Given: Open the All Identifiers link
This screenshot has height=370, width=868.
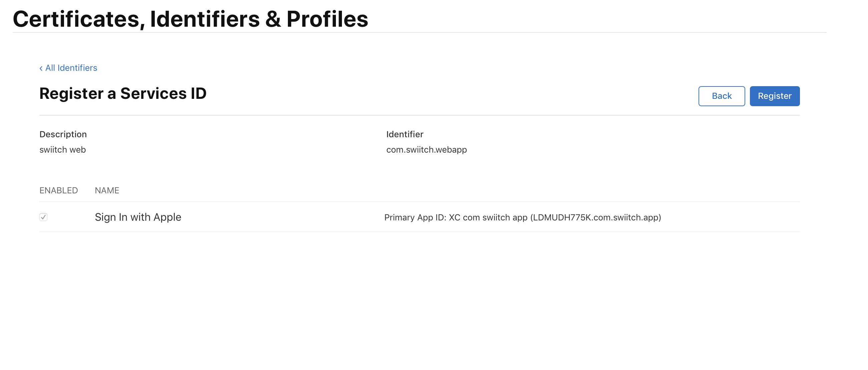Looking at the screenshot, I should [x=71, y=68].
